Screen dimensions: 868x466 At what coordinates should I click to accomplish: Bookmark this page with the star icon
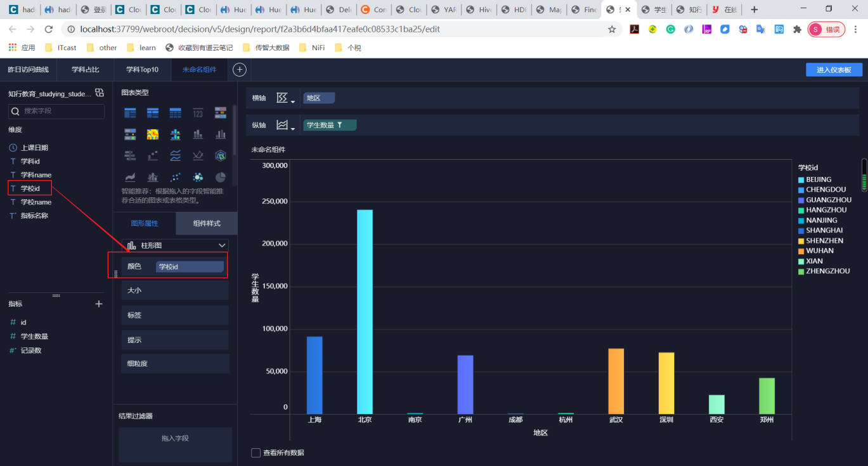pos(612,29)
